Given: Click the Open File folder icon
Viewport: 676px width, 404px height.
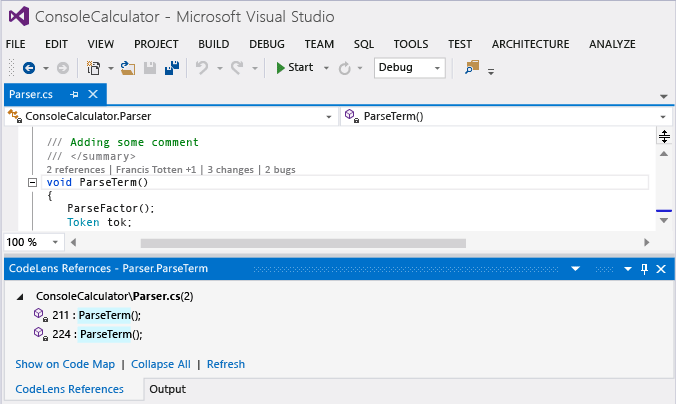Looking at the screenshot, I should tap(128, 68).
